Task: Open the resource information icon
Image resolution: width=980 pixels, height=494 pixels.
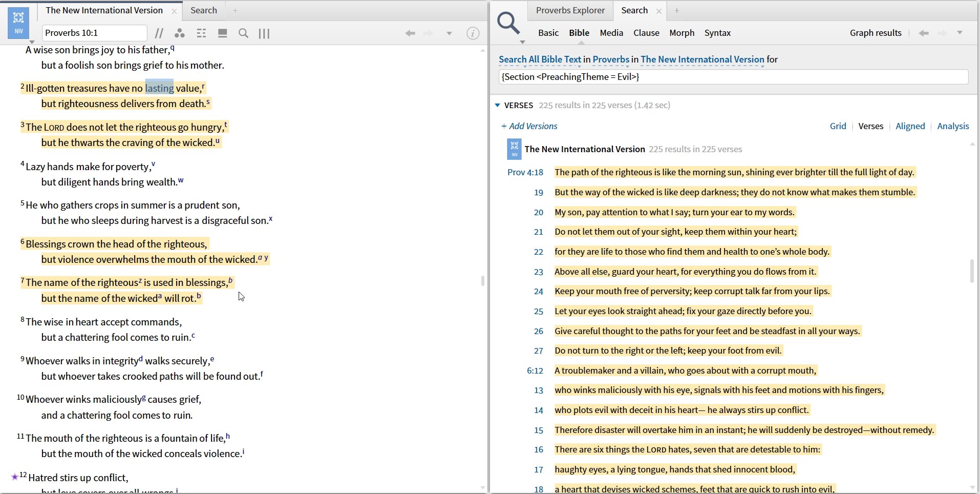Action: coord(473,33)
